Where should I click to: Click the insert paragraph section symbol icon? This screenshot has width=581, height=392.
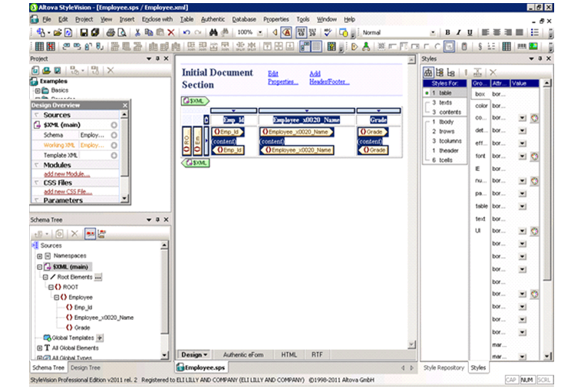pos(480,46)
